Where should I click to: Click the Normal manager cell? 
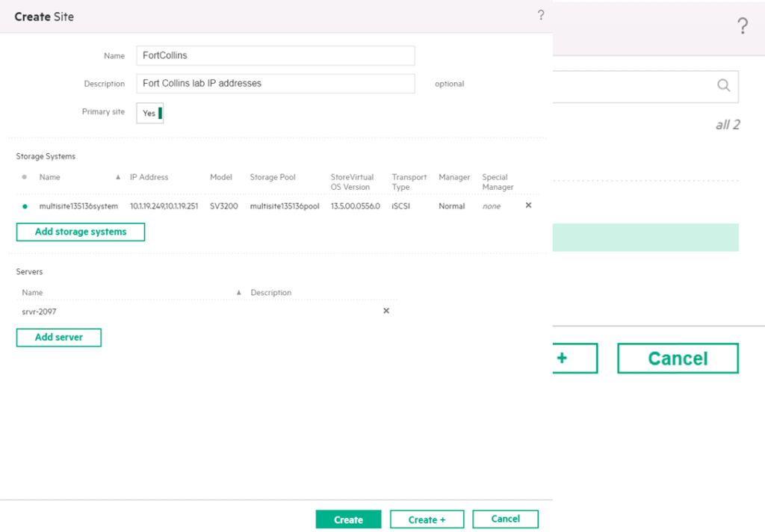click(x=452, y=206)
